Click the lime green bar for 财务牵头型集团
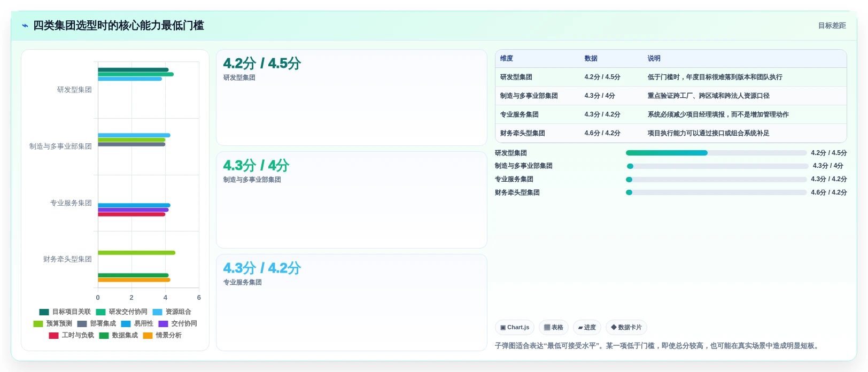This screenshot has height=372, width=868. point(136,253)
